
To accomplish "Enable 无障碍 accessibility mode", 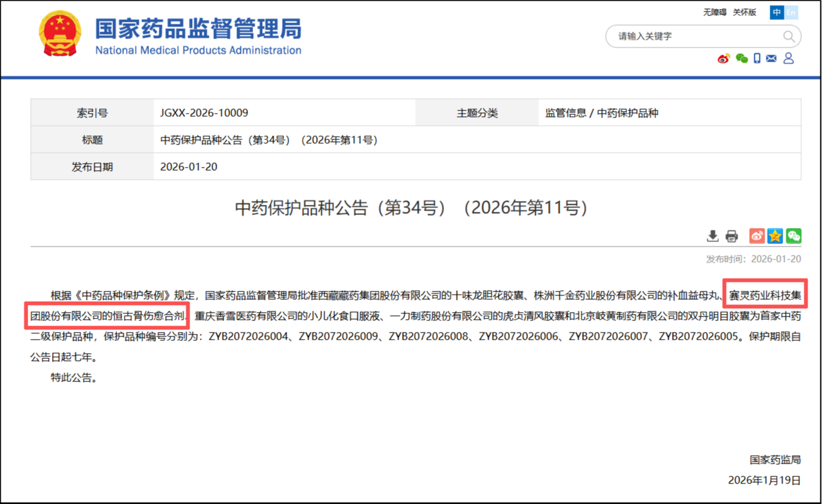I will (x=714, y=12).
